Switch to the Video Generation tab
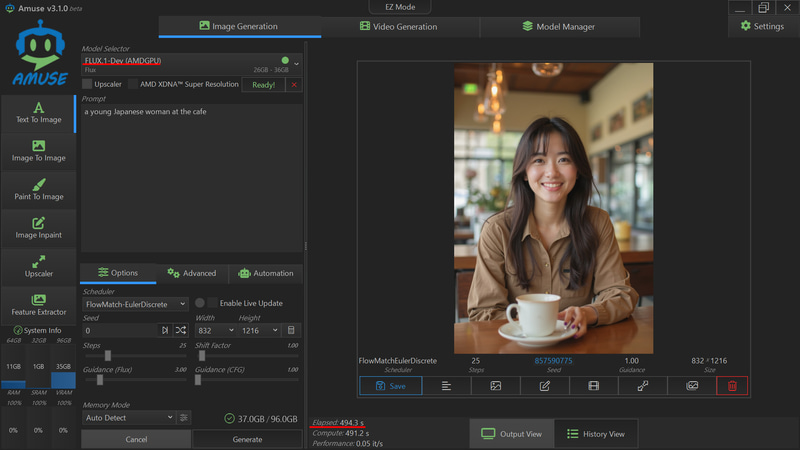The height and width of the screenshot is (450, 800). (400, 26)
